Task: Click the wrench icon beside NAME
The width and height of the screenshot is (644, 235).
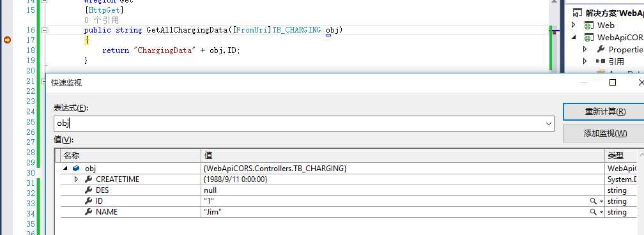Action: click(x=88, y=212)
